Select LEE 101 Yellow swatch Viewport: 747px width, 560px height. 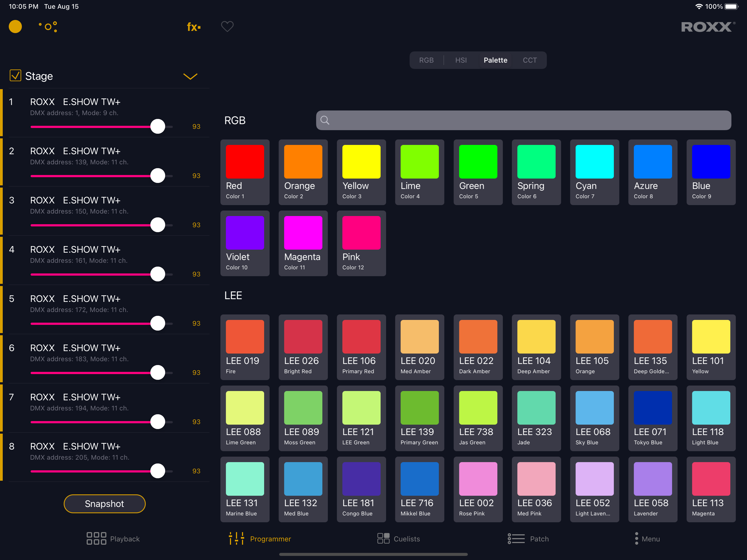(x=711, y=347)
